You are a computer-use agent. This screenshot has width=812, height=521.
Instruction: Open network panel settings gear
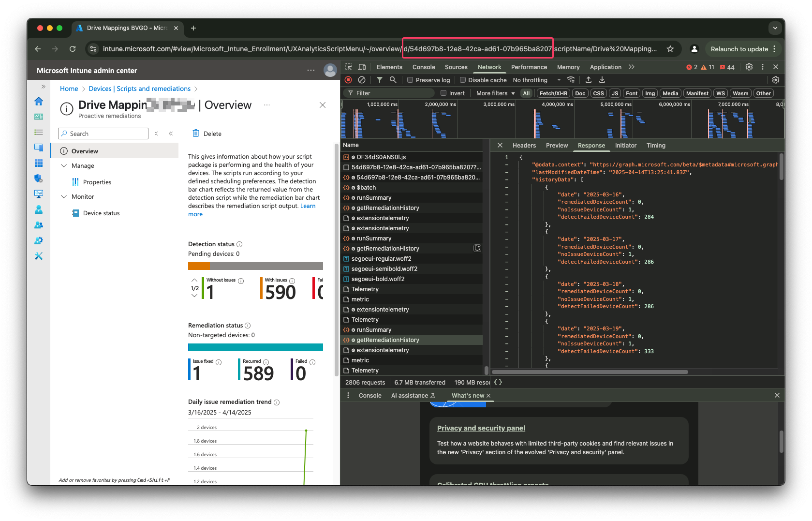pos(776,80)
